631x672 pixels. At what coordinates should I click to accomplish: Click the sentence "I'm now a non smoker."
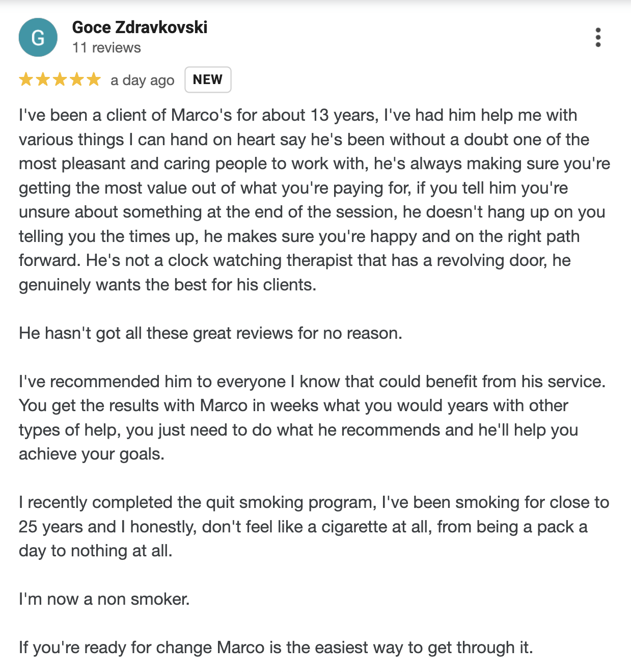(104, 599)
